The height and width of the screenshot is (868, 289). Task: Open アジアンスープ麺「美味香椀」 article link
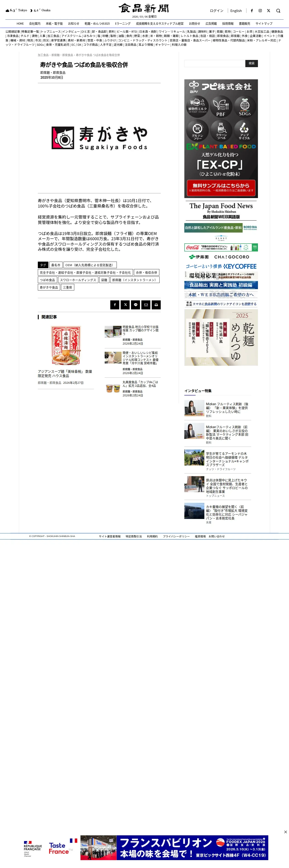(65, 374)
